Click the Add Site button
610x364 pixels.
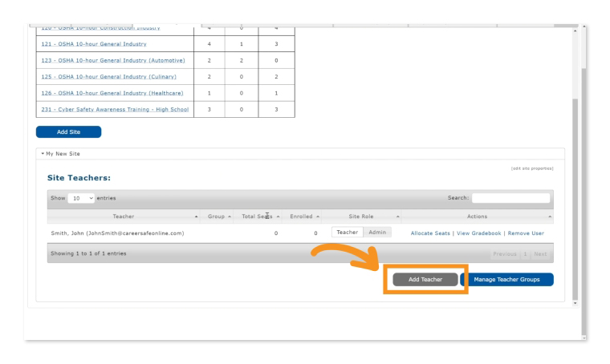(x=68, y=131)
